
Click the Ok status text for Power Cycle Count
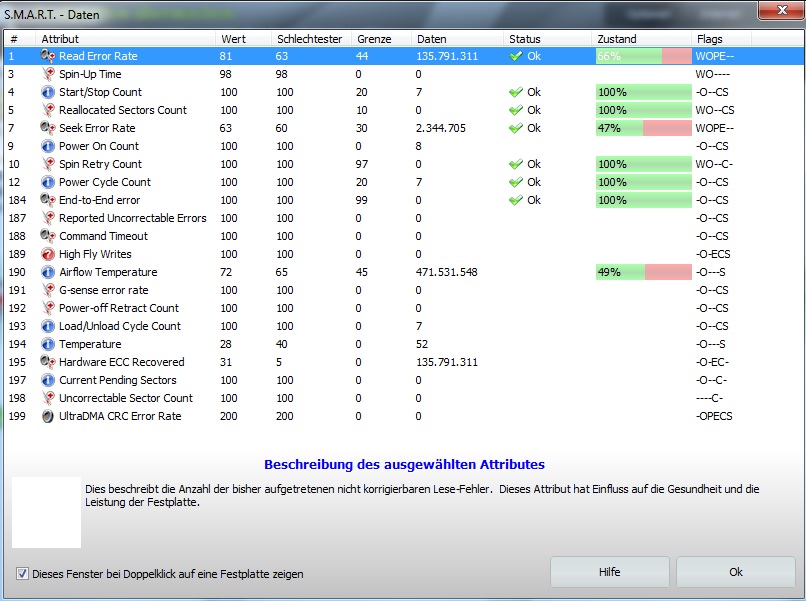(x=534, y=182)
